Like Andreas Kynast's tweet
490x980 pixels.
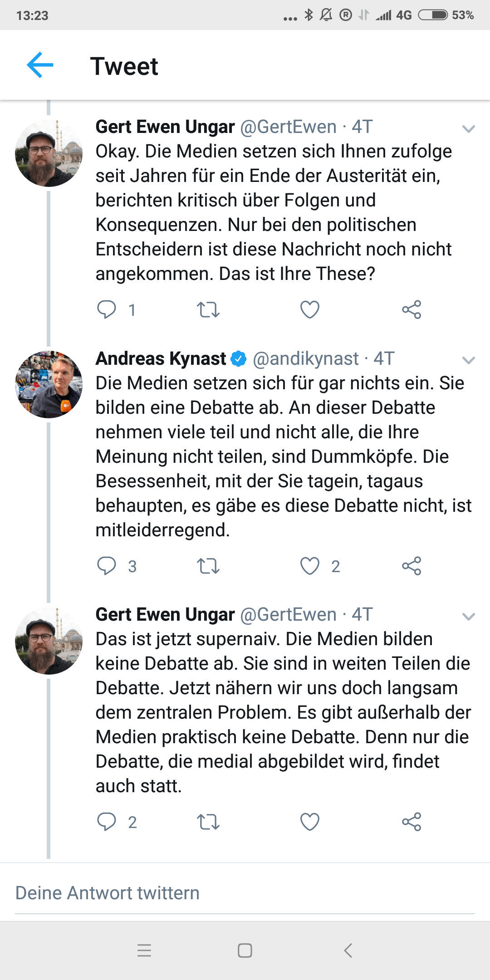[x=310, y=566]
